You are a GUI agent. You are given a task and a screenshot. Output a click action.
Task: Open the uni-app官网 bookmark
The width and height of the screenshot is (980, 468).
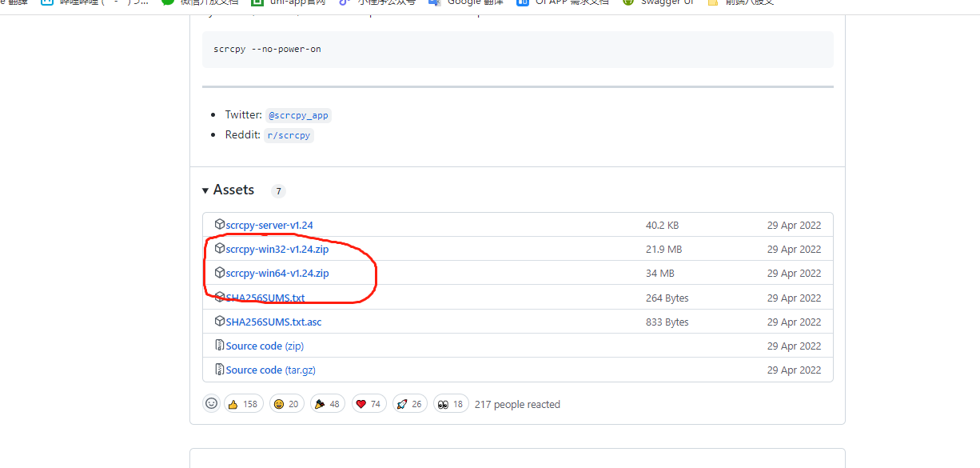pos(289,2)
